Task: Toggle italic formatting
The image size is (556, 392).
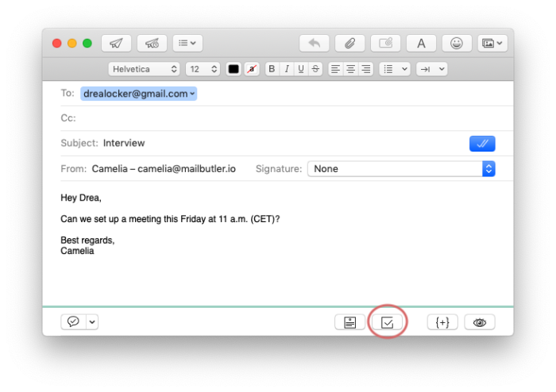Action: pos(287,69)
